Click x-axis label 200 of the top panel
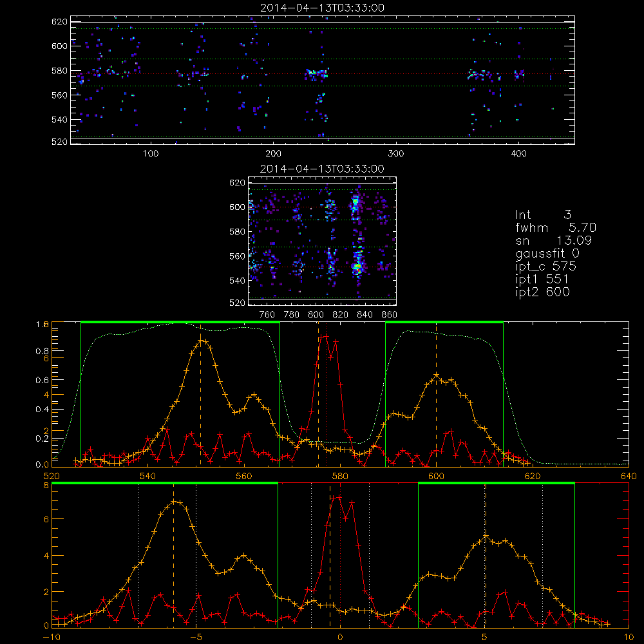 [273, 154]
